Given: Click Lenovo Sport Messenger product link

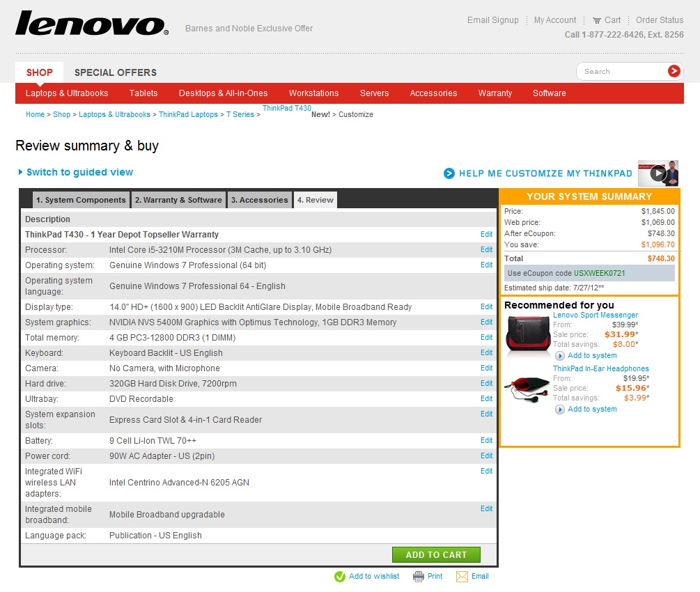Looking at the screenshot, I should pyautogui.click(x=596, y=316).
